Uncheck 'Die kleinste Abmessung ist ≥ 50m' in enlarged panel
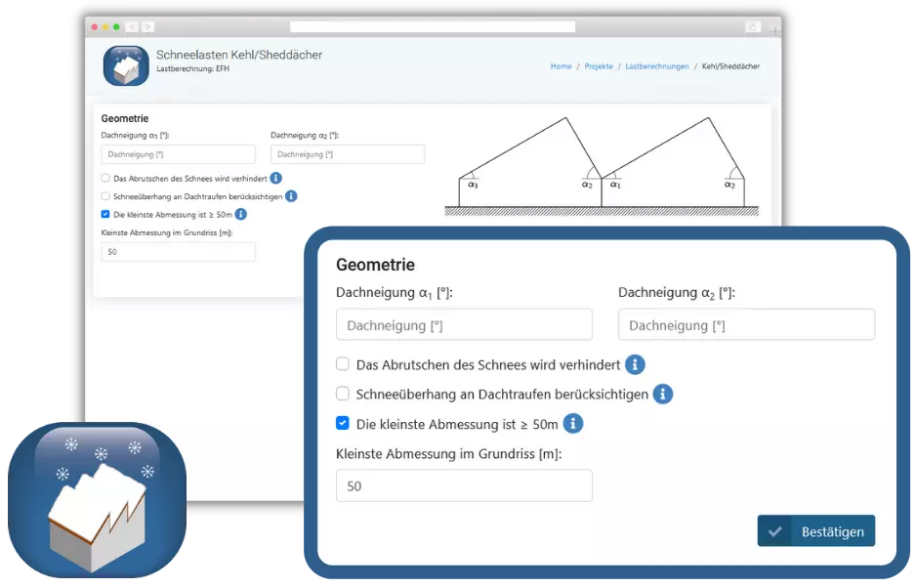Screen dimensions: 916x588 tap(343, 423)
